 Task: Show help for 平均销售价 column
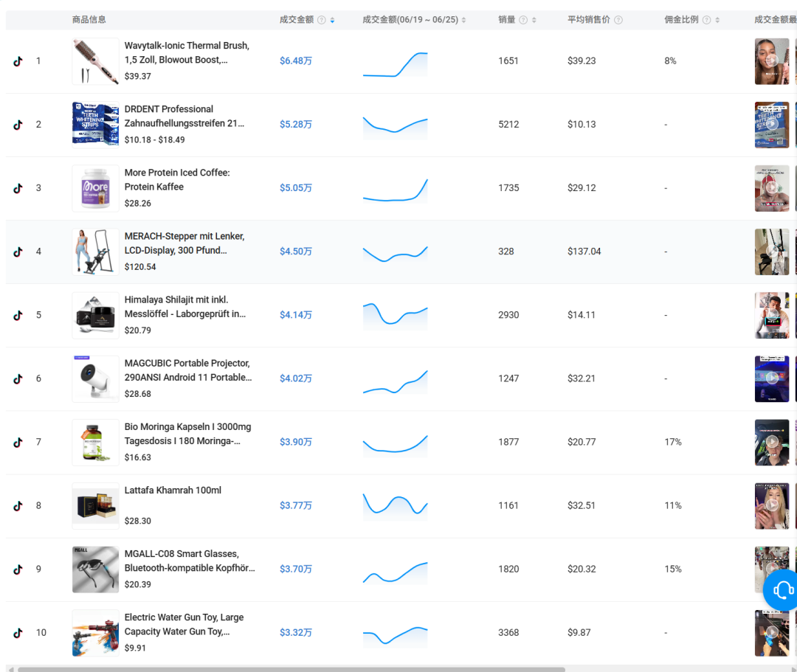coord(618,20)
